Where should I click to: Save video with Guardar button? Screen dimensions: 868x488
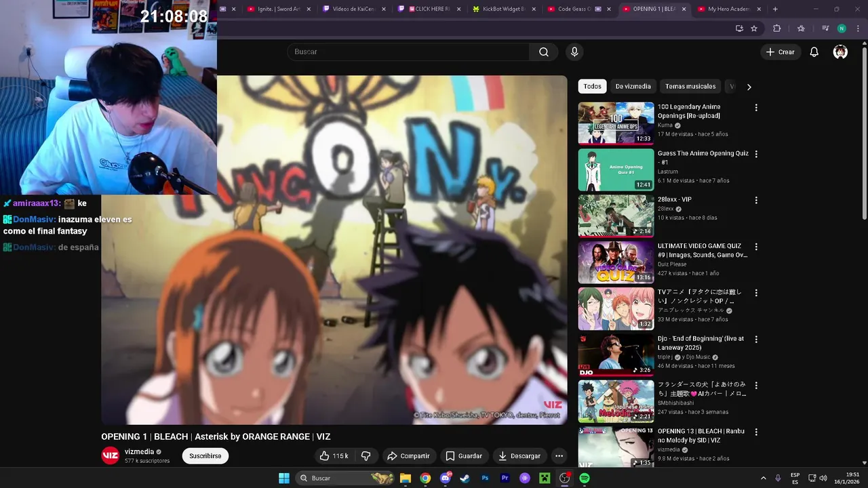[464, 456]
